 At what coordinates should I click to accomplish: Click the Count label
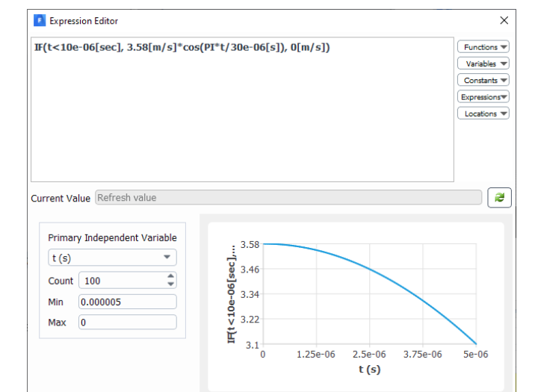(x=61, y=281)
